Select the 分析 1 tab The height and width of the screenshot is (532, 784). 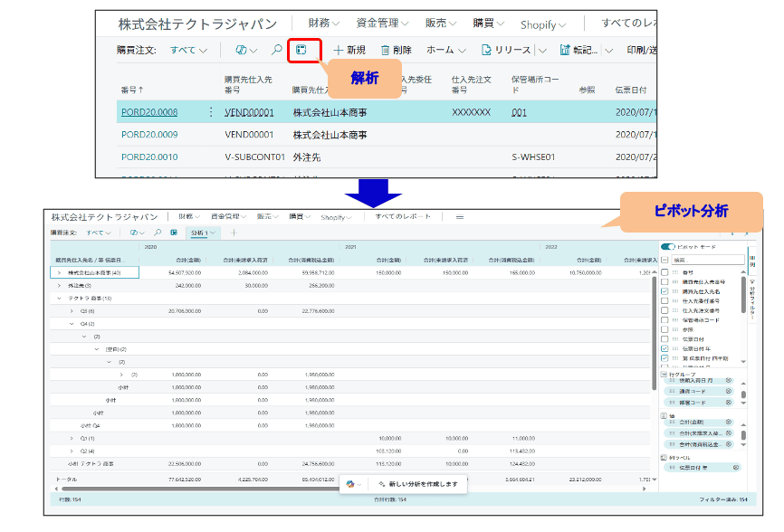203,233
